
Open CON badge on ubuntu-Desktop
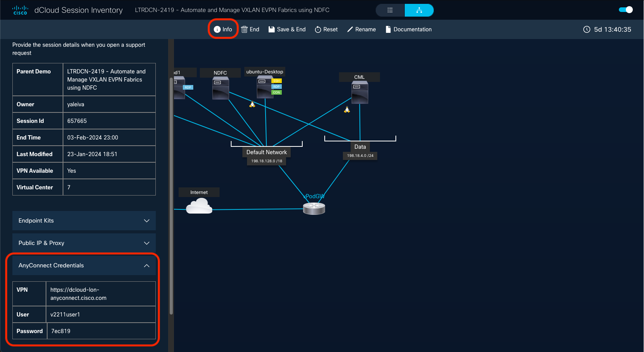tap(276, 92)
